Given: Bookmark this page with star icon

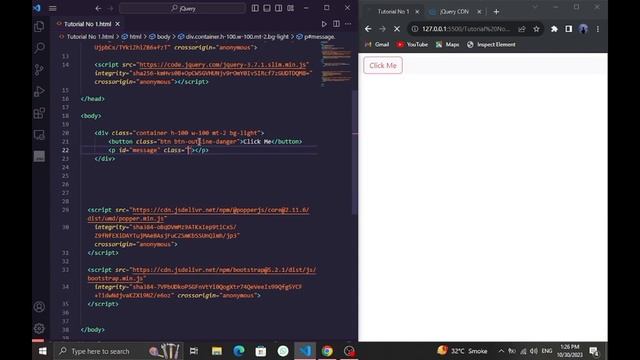Looking at the screenshot, I should pyautogui.click(x=536, y=29).
